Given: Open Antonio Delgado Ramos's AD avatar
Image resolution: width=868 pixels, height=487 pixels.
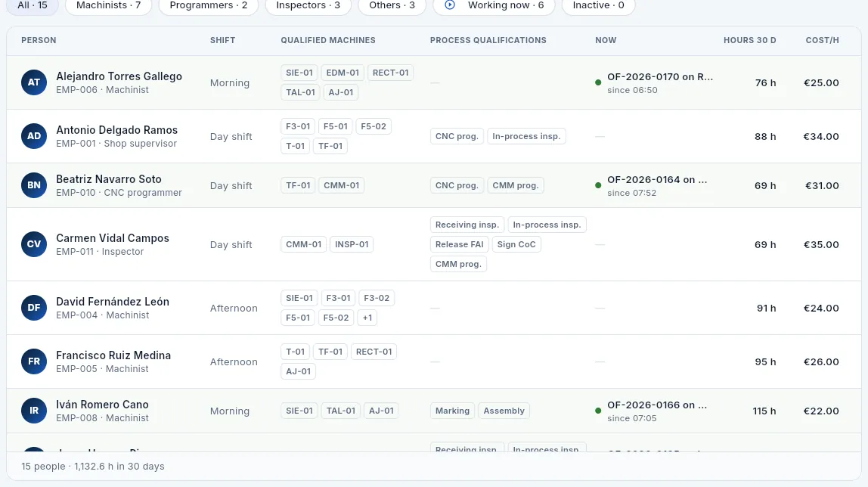Looking at the screenshot, I should point(34,136).
